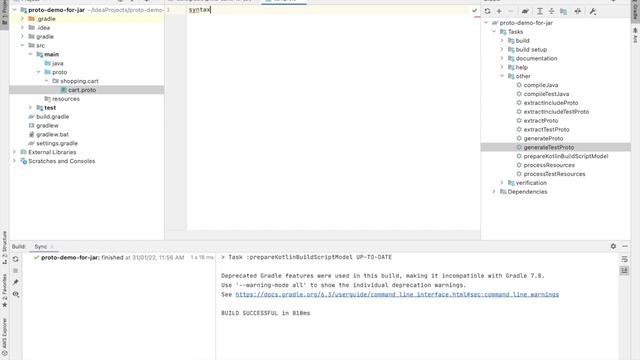Click the stop icon in Build panel

(x=16, y=271)
